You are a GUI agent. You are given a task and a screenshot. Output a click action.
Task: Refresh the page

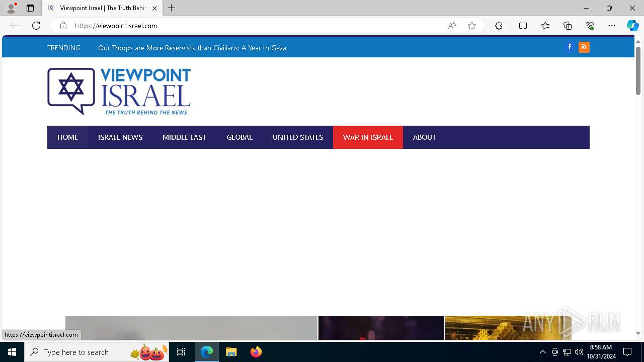(36, 26)
